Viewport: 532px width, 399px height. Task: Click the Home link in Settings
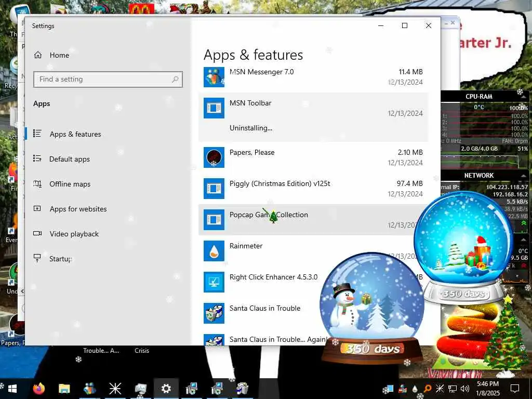click(59, 55)
